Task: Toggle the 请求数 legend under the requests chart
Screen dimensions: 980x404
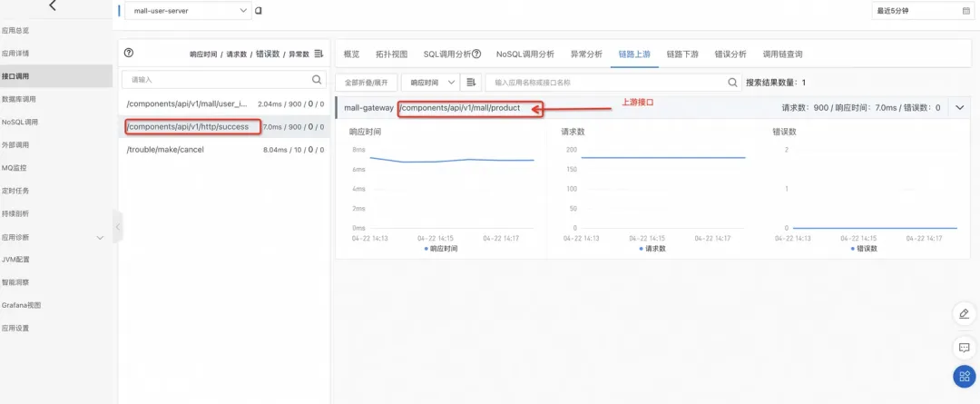Action: (652, 248)
